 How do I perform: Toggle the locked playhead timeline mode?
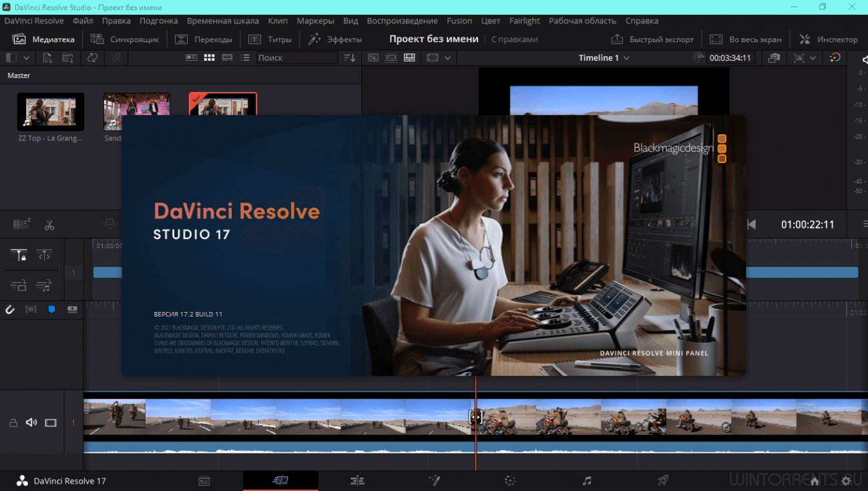pyautogui.click(x=19, y=255)
